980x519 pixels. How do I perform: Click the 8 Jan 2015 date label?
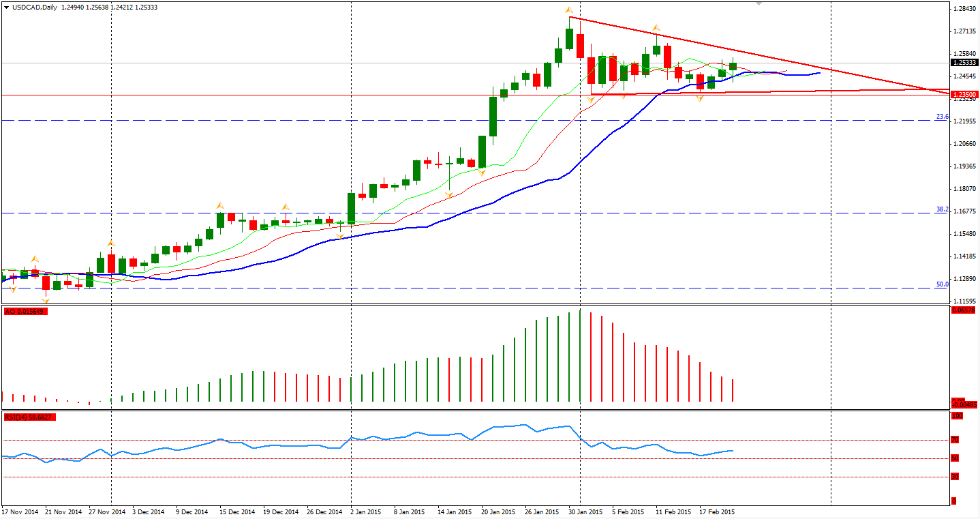(411, 511)
